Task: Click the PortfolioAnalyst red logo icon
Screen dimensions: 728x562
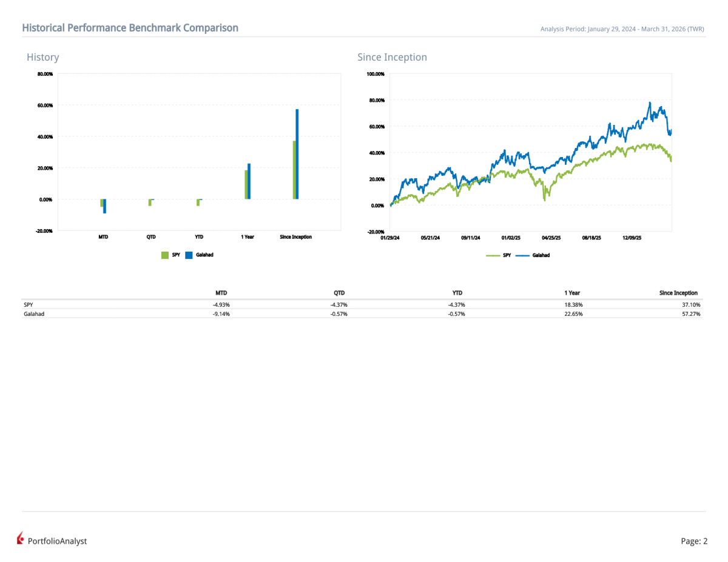Action: [x=21, y=538]
